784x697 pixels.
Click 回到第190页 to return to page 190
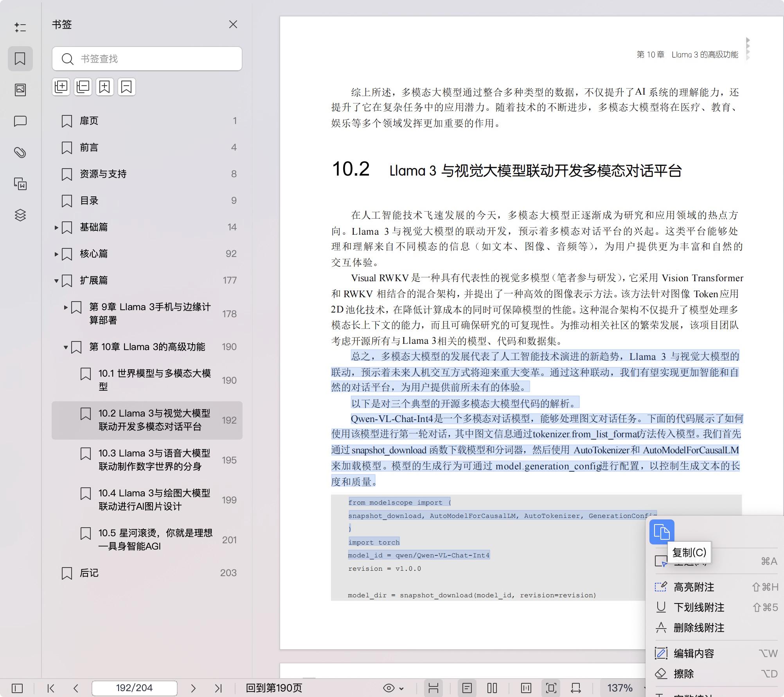click(x=274, y=688)
